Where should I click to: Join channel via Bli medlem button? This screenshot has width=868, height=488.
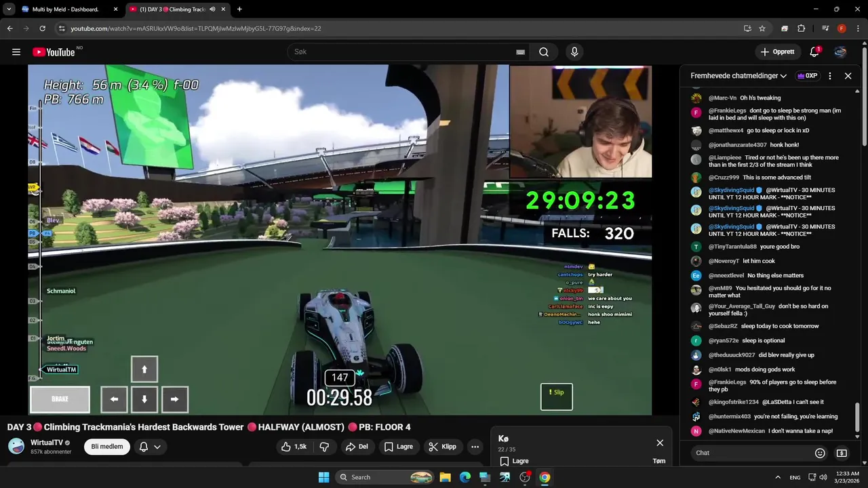point(107,447)
